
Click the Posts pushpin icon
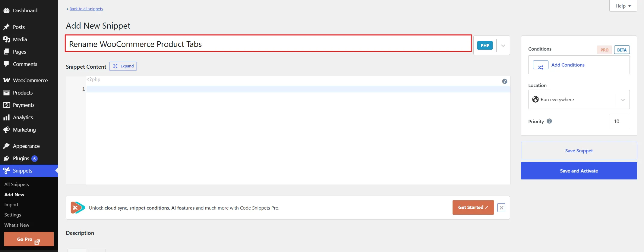[6, 27]
